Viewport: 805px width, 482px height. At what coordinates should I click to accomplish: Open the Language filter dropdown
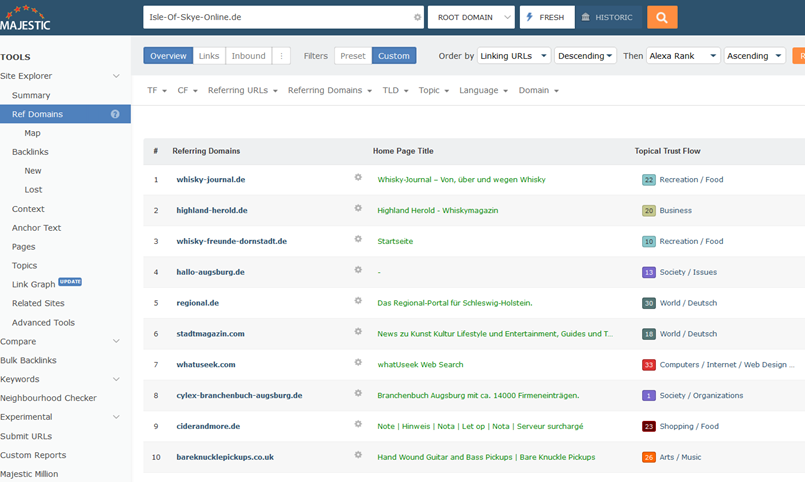[484, 90]
